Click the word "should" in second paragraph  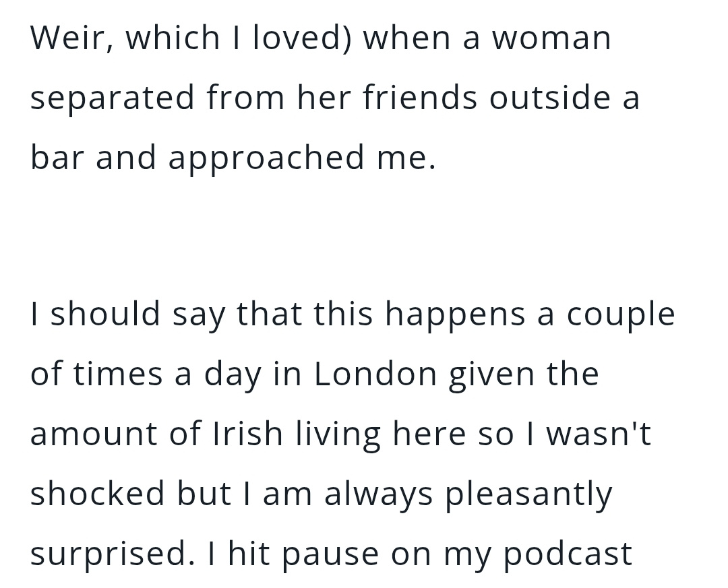105,313
